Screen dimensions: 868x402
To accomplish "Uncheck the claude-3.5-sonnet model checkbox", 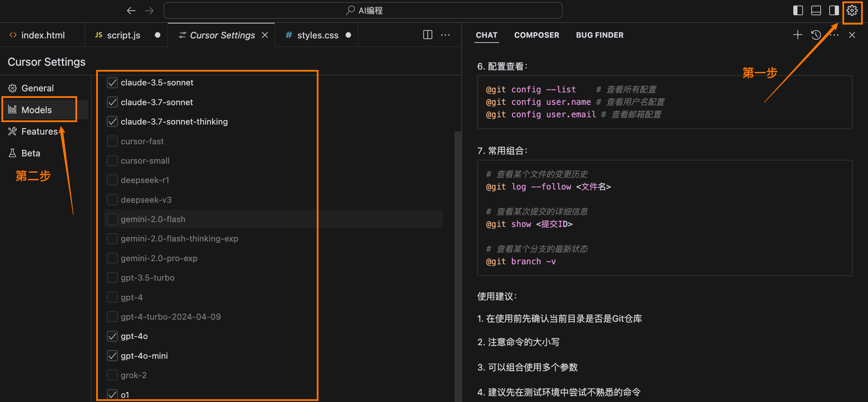I will pyautogui.click(x=112, y=83).
